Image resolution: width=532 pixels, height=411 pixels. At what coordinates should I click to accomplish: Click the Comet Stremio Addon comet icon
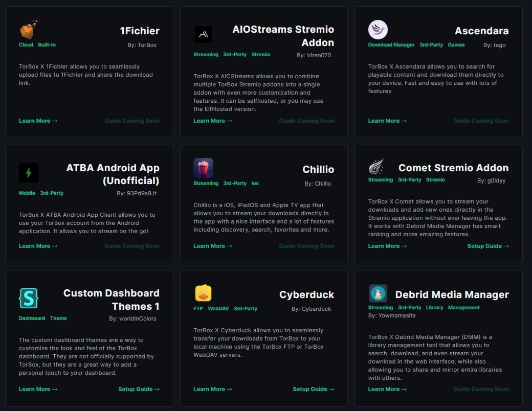(x=377, y=167)
